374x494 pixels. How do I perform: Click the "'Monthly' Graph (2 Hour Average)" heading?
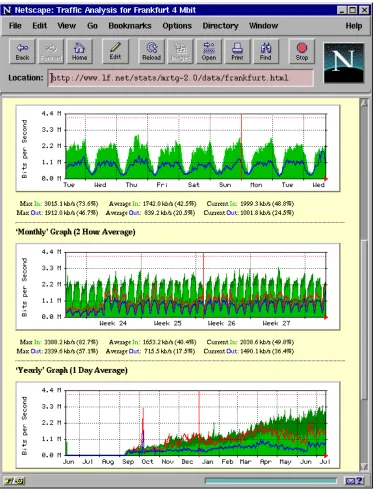point(75,232)
